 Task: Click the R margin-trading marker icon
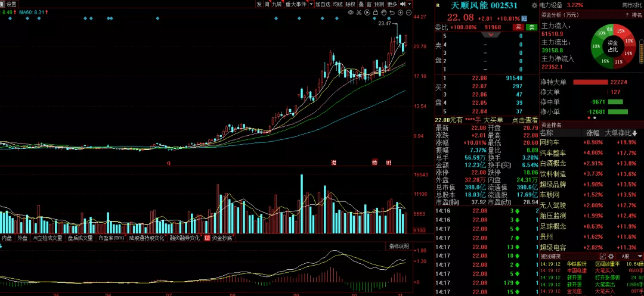click(438, 5)
